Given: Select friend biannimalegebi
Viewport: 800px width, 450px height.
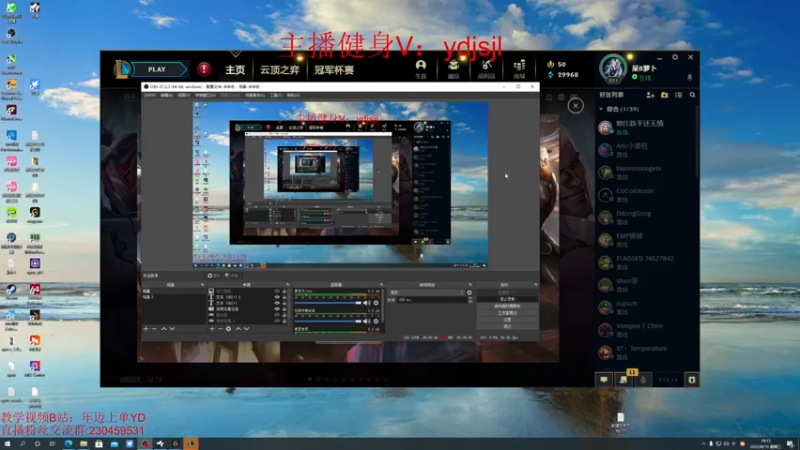Looking at the screenshot, I should pyautogui.click(x=646, y=172).
